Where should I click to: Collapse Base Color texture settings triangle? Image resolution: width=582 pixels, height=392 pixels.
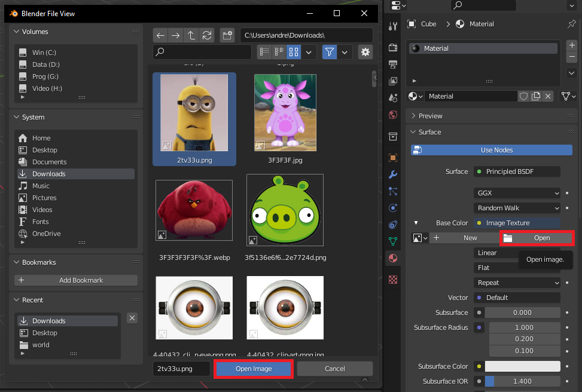coord(416,223)
